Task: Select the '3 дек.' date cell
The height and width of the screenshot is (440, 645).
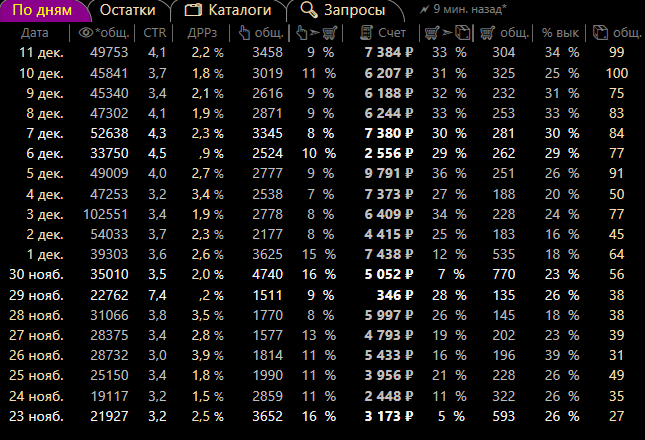Action: click(x=45, y=214)
